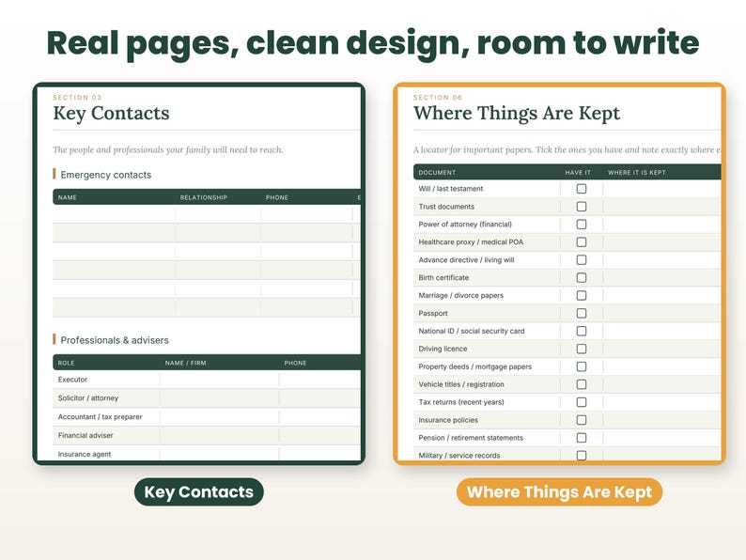This screenshot has width=746, height=560.
Task: Click the first empty Name cell in Emergency contacts
Action: (x=114, y=214)
